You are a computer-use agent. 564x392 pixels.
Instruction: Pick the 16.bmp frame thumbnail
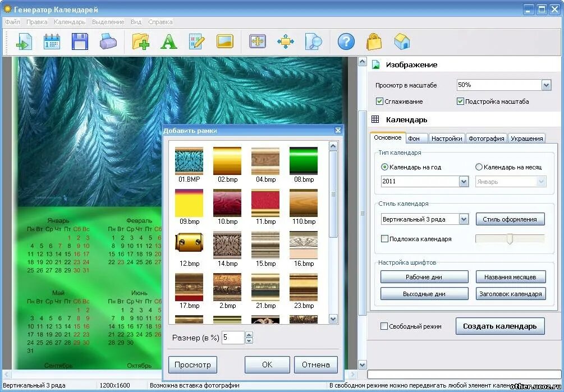pos(304,245)
